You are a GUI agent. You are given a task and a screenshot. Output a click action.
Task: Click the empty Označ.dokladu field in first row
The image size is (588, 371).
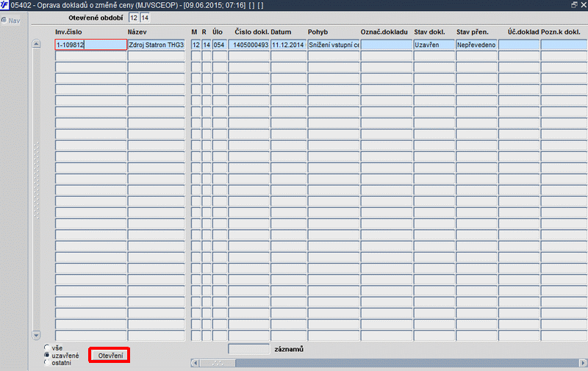(387, 45)
